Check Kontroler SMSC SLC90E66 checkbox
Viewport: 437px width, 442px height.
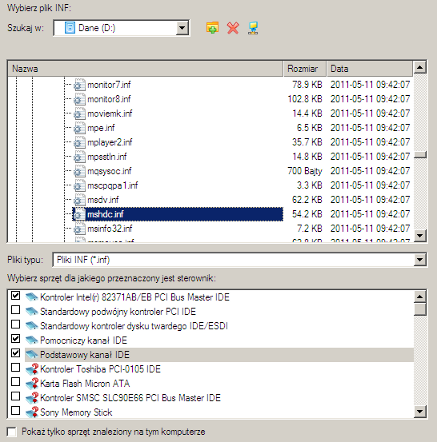[15, 396]
